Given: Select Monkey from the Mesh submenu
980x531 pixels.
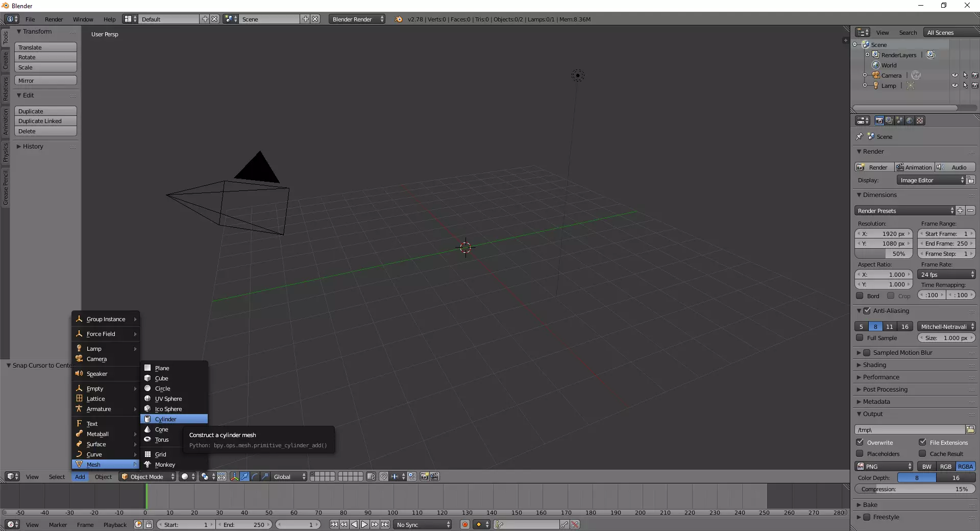Looking at the screenshot, I should [165, 465].
